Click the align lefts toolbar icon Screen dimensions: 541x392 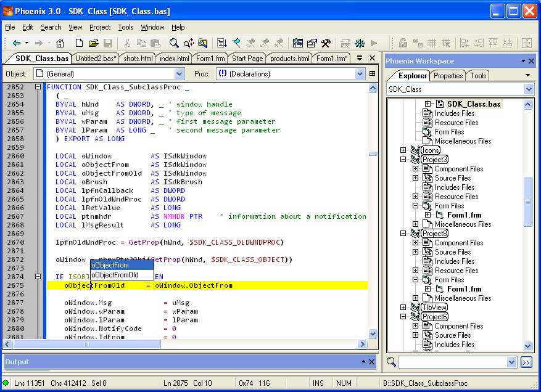tap(465, 43)
